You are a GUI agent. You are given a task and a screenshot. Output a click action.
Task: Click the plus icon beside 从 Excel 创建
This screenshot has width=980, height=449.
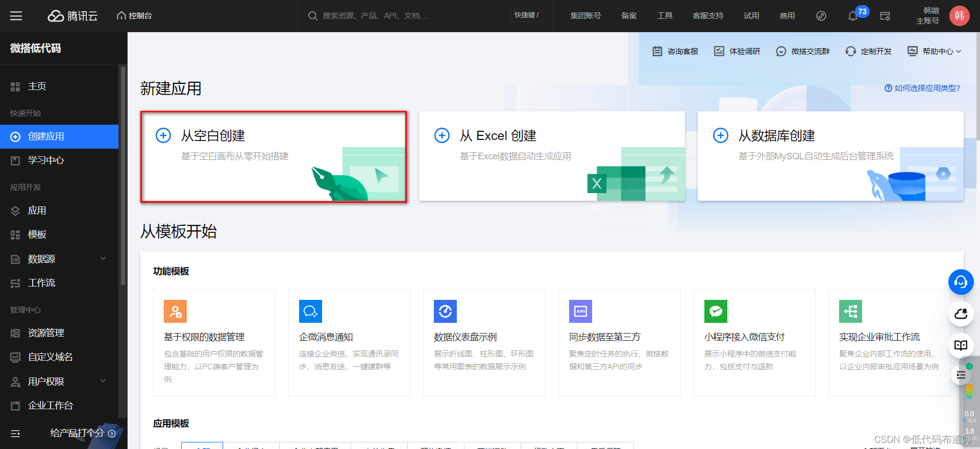[x=442, y=135]
